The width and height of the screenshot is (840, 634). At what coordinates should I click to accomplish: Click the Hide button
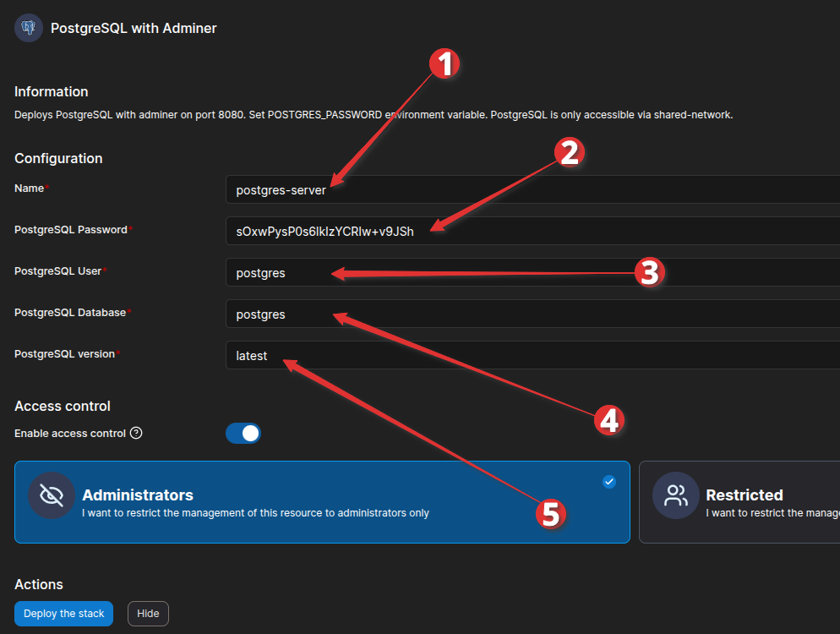[148, 614]
